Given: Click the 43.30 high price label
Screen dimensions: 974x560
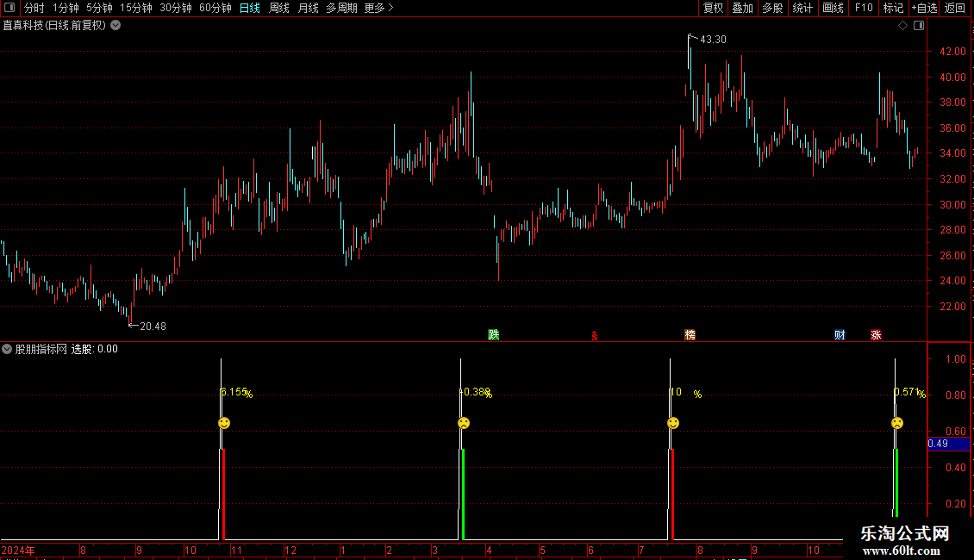Looking at the screenshot, I should point(713,39).
